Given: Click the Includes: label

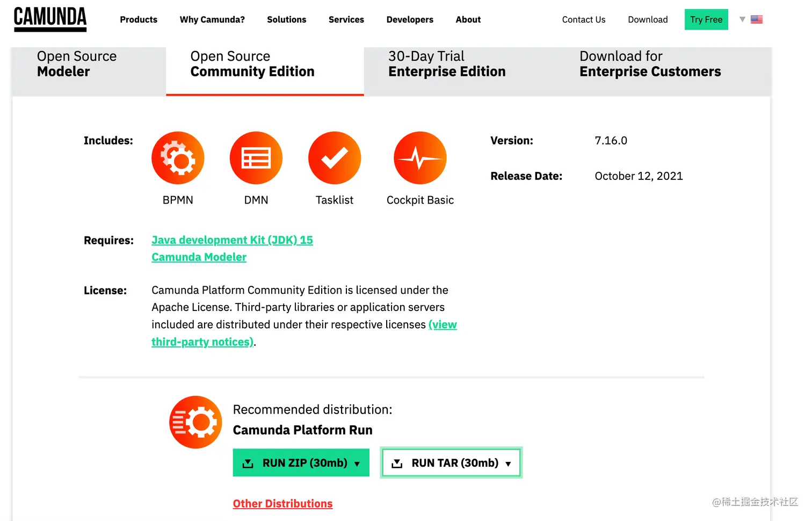Looking at the screenshot, I should coord(108,141).
